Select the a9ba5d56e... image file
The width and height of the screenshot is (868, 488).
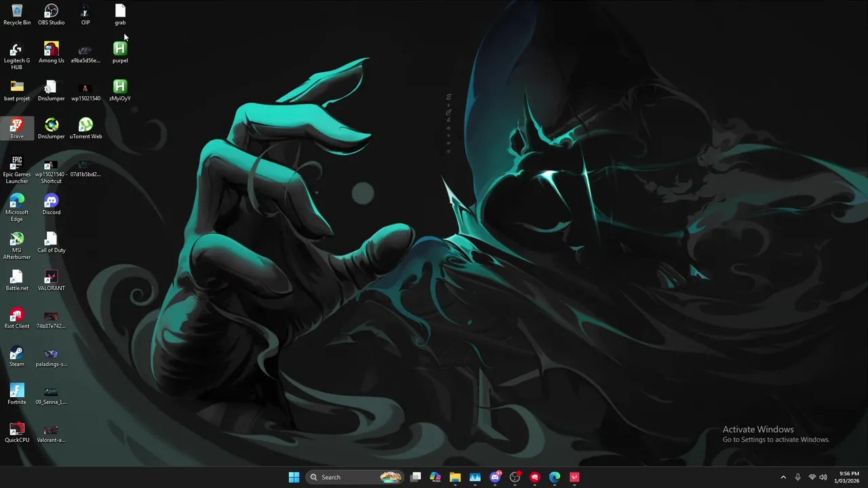tap(85, 53)
